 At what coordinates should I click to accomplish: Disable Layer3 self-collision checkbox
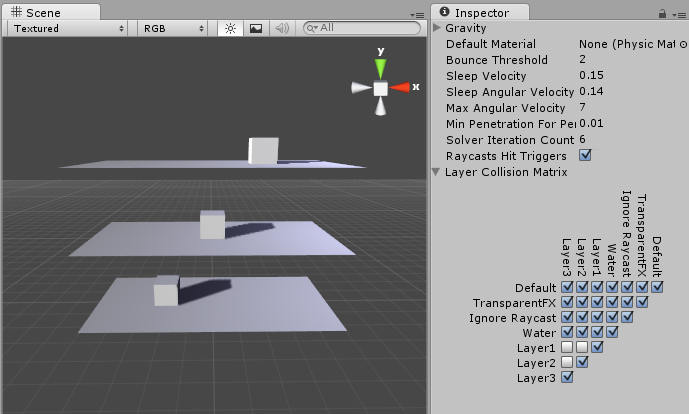(x=568, y=378)
